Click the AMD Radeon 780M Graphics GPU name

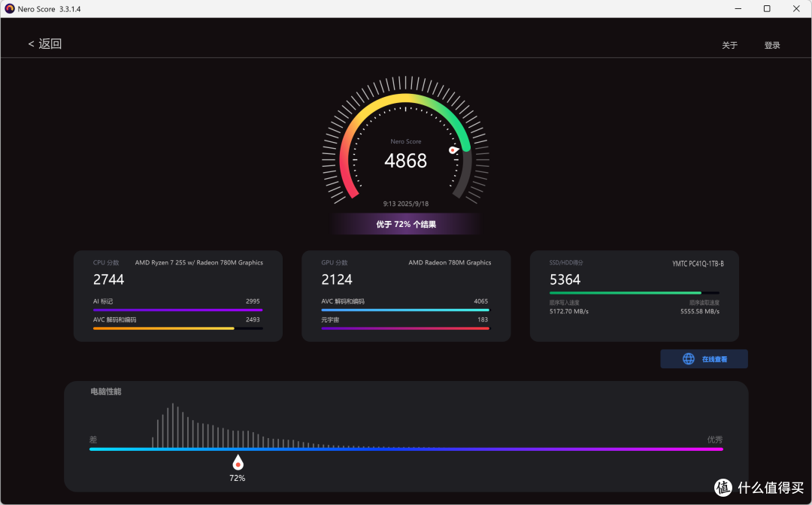(450, 263)
